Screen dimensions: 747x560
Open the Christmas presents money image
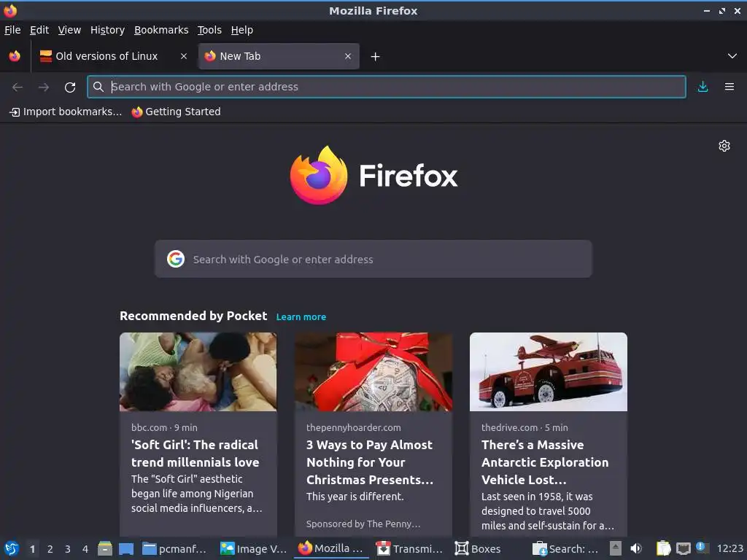373,372
